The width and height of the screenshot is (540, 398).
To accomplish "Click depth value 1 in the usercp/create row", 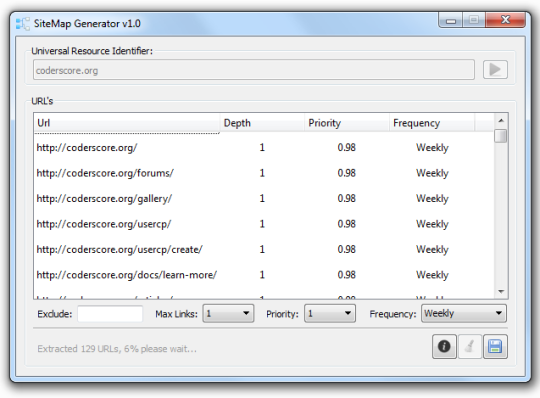I will (x=262, y=249).
